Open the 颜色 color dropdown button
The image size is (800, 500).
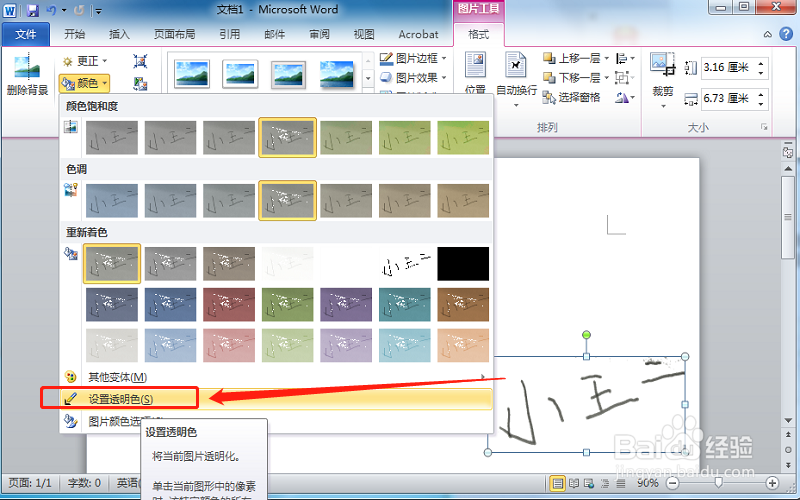pyautogui.click(x=85, y=83)
